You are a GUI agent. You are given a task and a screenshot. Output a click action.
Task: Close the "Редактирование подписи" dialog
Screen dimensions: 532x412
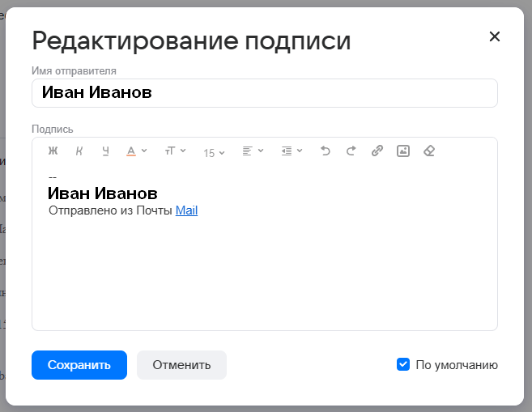[495, 36]
